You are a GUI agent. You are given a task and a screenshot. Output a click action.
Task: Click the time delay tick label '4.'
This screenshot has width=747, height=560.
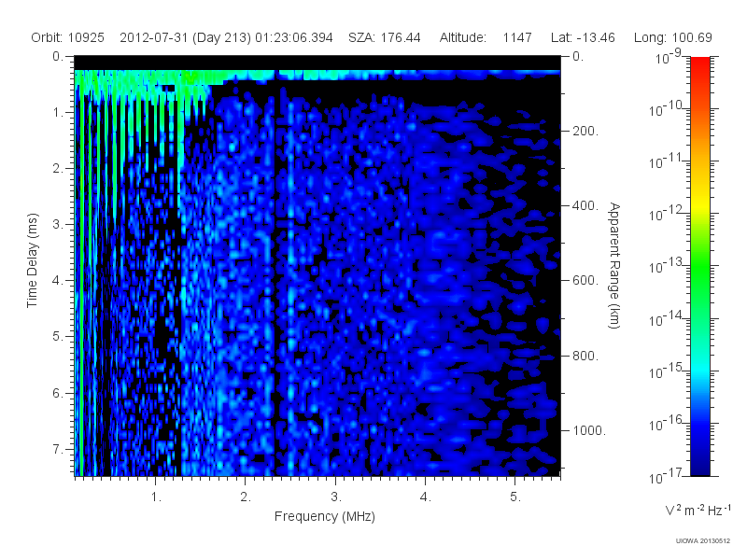tap(58, 281)
